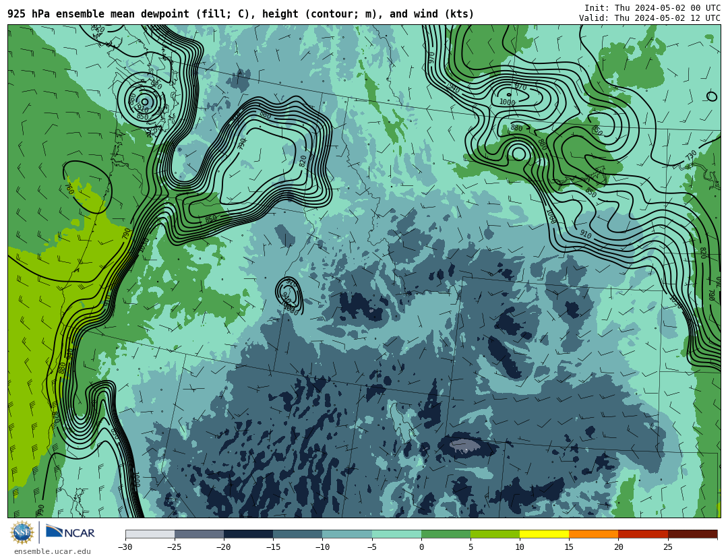This screenshot has width=728, height=560.
Task: Click the -10 colorbar tick label
Action: (322, 547)
